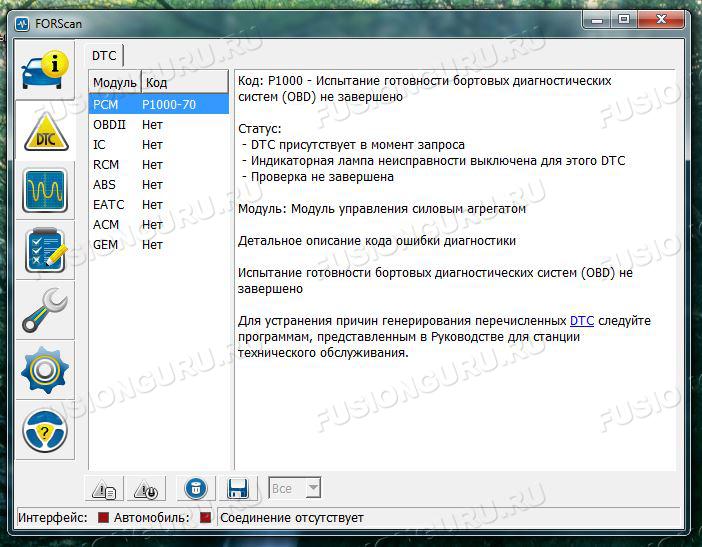Open the steering wheel help section
Screen dimensions: 702x547
[x=45, y=430]
